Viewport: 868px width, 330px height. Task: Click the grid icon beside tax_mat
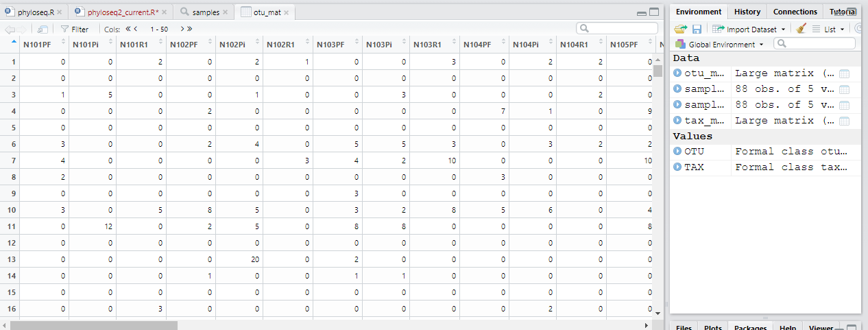(x=844, y=121)
